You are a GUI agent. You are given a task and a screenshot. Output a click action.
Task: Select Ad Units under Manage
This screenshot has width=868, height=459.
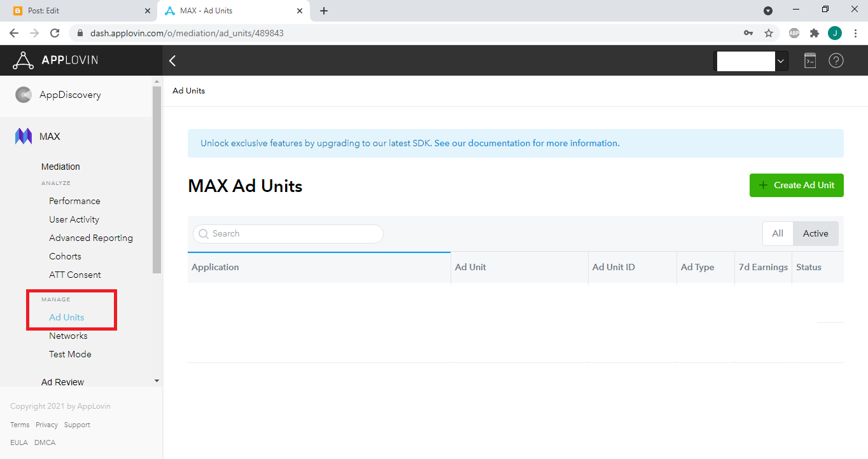coord(66,317)
